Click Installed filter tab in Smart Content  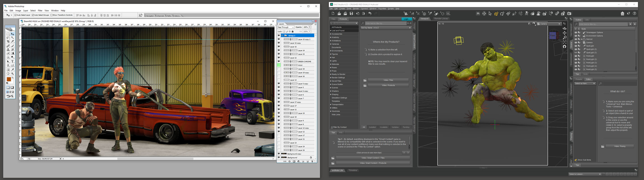tap(372, 127)
